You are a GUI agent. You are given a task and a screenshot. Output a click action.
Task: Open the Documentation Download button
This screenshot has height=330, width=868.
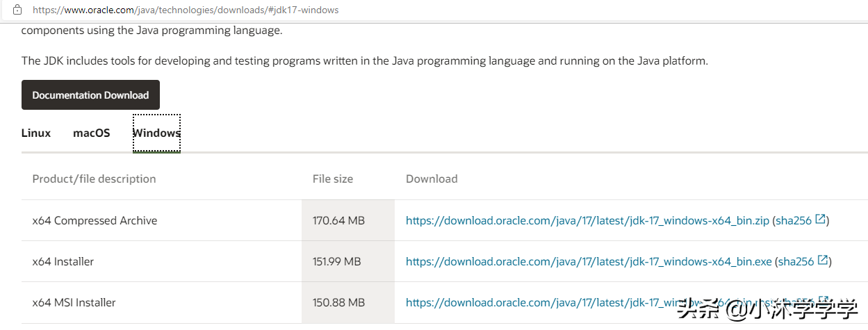(x=90, y=95)
